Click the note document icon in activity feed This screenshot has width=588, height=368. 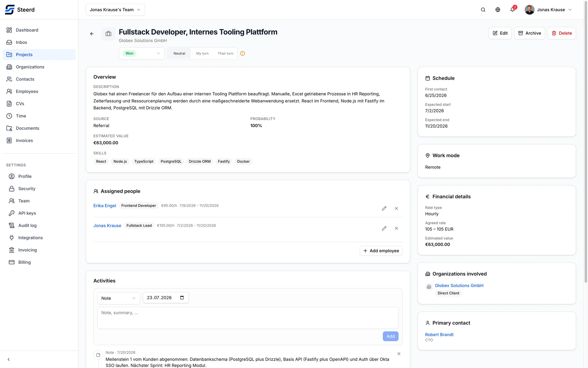[98, 355]
